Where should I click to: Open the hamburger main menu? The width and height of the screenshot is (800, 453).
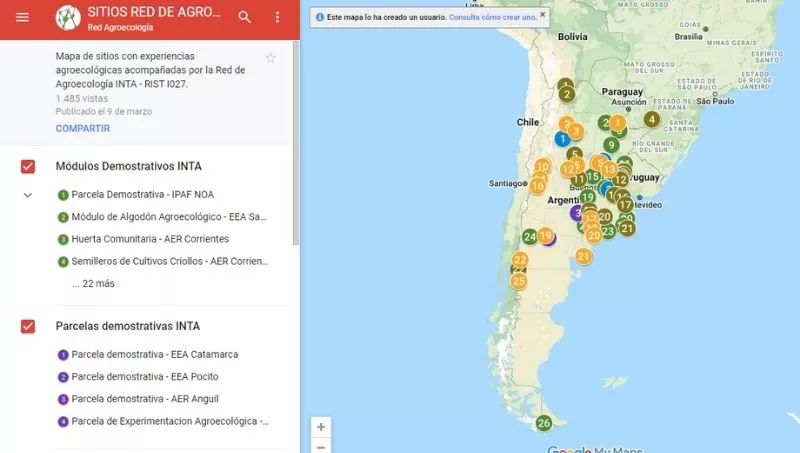22,17
